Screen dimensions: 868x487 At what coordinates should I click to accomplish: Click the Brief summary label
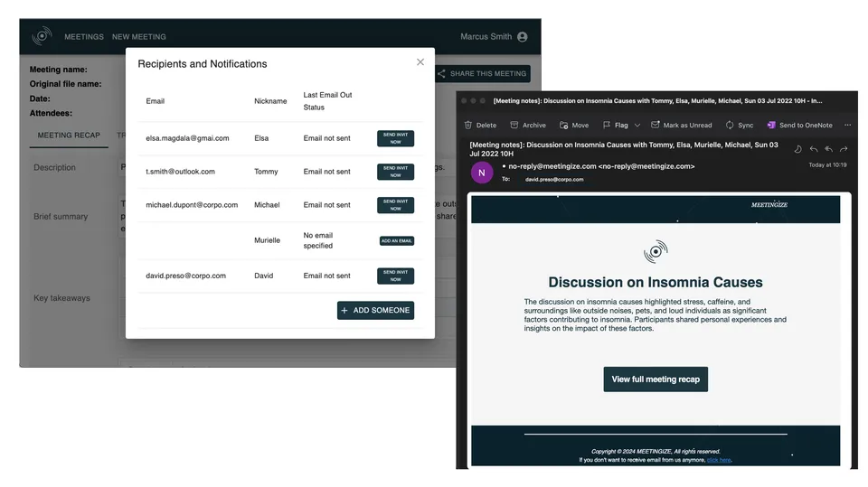click(61, 216)
